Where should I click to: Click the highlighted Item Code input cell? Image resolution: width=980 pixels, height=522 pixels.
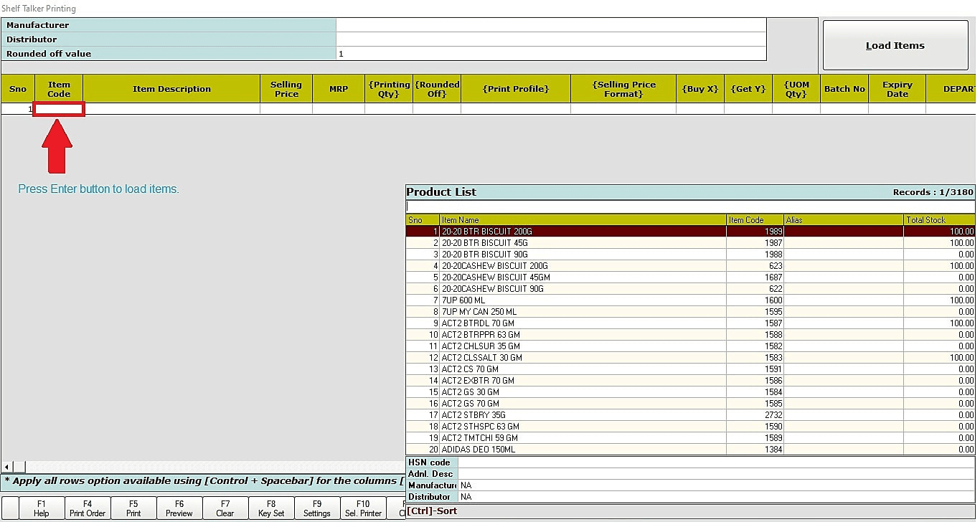59,109
